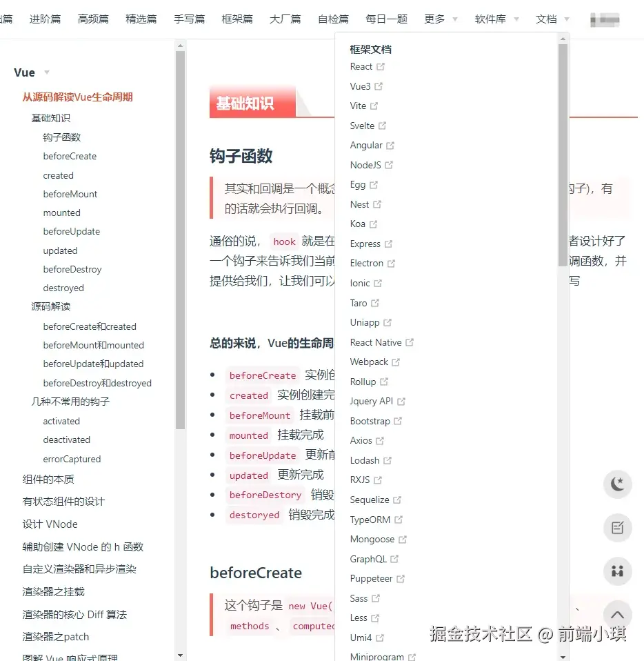644x661 pixels.
Task: Click external link icon beside Nest
Action: (377, 204)
